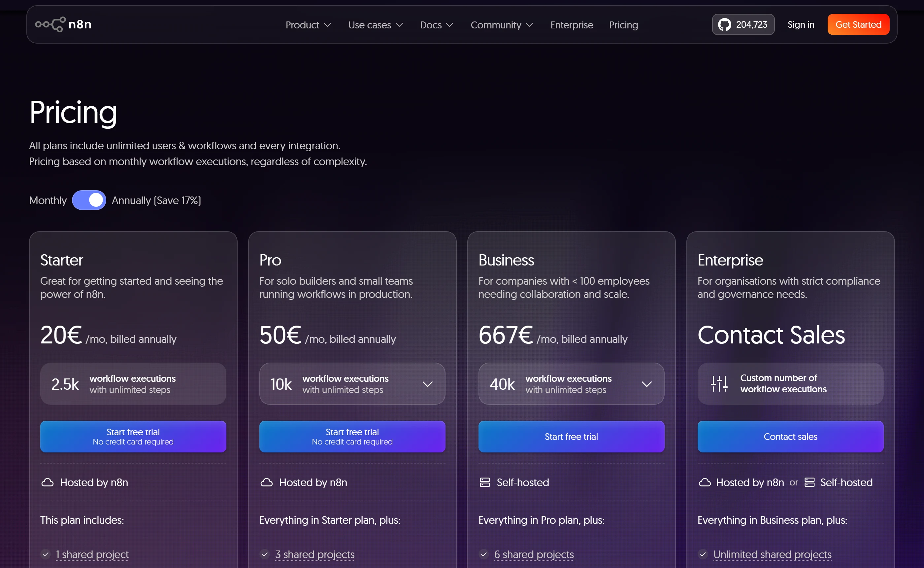Image resolution: width=924 pixels, height=568 pixels.
Task: Click Sign in in the header
Action: (801, 24)
